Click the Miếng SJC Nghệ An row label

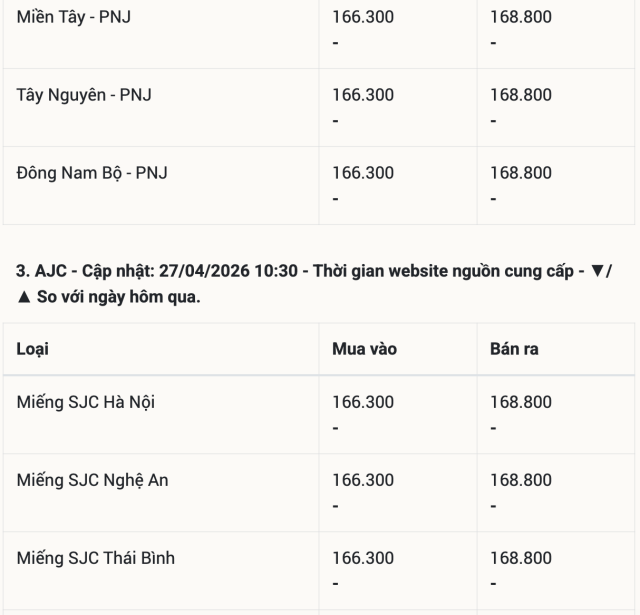[92, 480]
